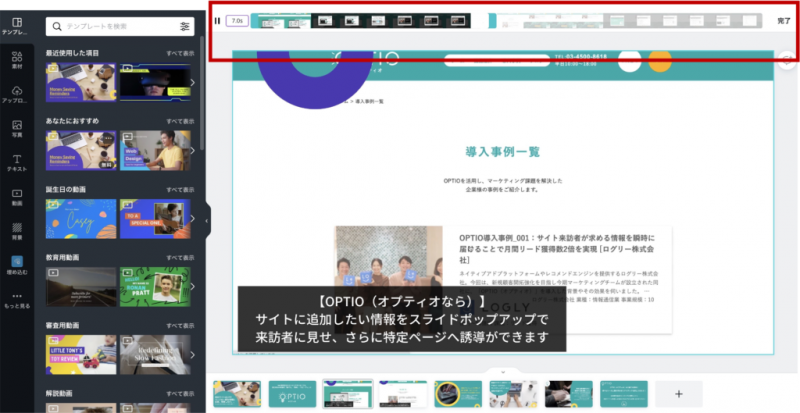Click the 完了 (Done) button

(x=784, y=21)
